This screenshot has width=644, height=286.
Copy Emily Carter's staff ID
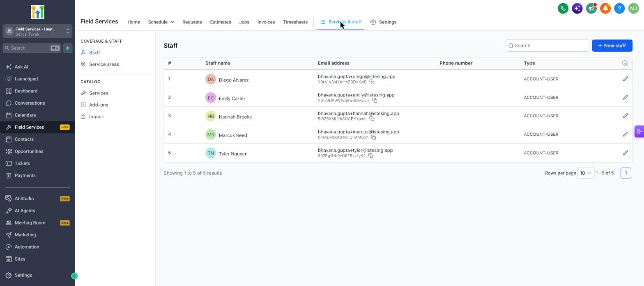pos(375,101)
